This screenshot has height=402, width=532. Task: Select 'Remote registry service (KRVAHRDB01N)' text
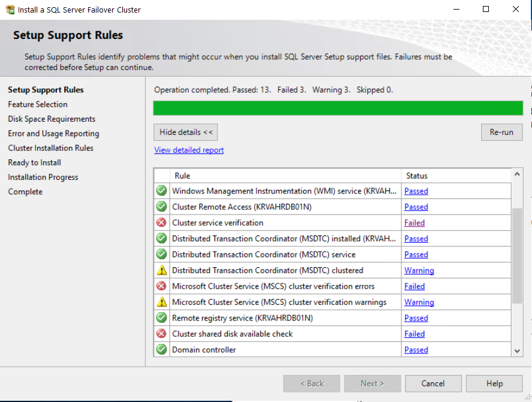(x=242, y=318)
